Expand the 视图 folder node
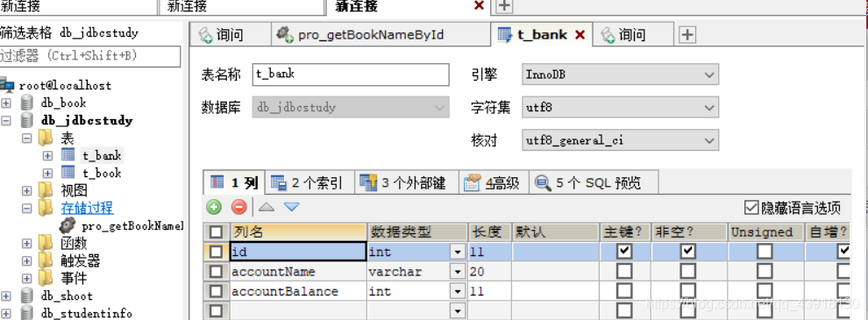The image size is (868, 320). coord(26,190)
